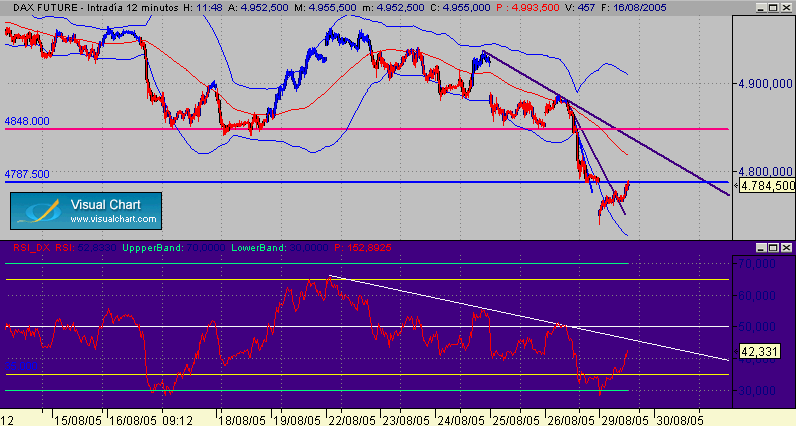This screenshot has width=796, height=426.
Task: Click the UppperBand: 70,0000 label
Action: [174, 248]
